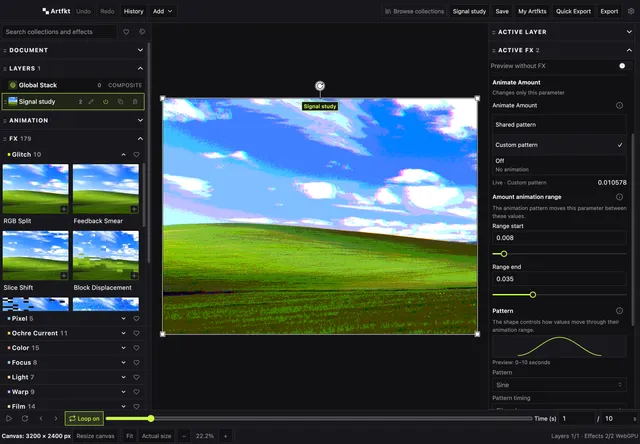Expand the Ochre Current category

click(x=123, y=333)
